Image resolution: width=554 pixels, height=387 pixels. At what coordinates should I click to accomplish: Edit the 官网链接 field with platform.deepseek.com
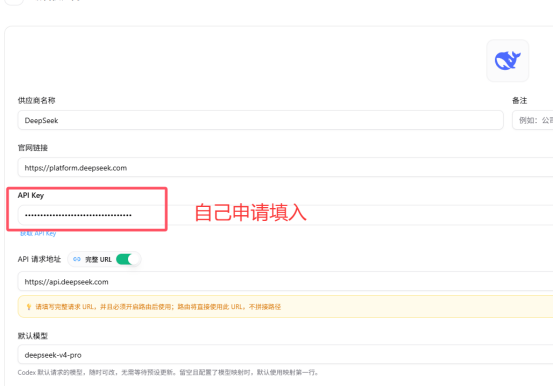click(285, 168)
